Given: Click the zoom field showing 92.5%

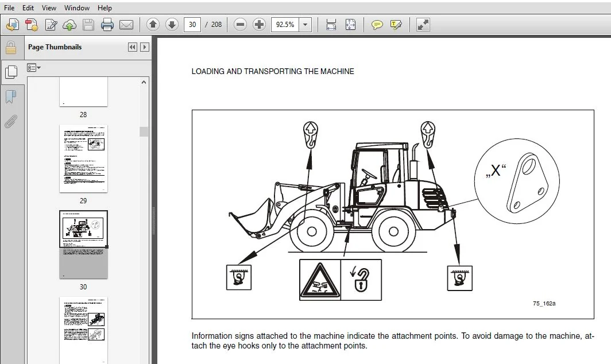Looking at the screenshot, I should [x=285, y=25].
